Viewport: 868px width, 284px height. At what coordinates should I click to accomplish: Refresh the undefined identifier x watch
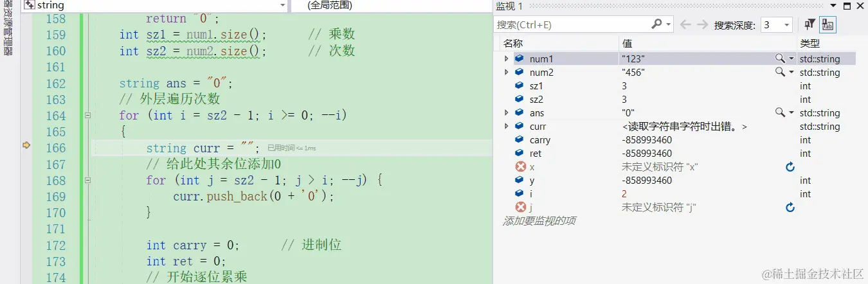click(790, 166)
